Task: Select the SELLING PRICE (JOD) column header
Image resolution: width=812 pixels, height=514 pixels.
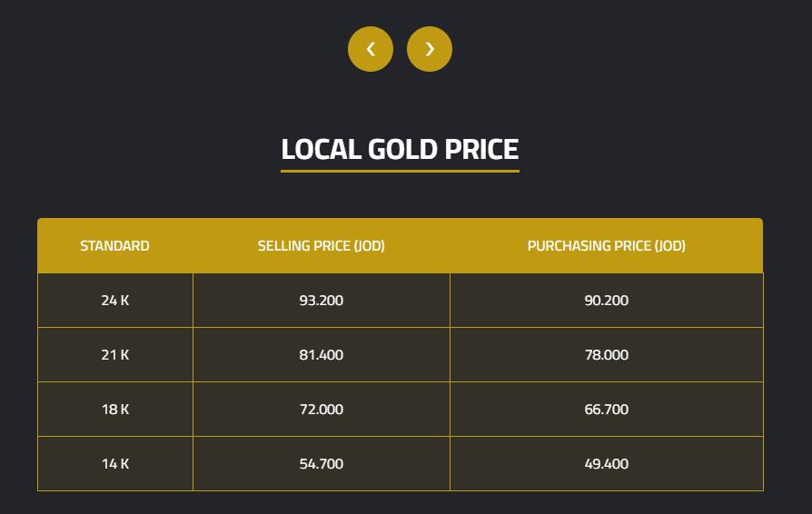Action: click(321, 246)
